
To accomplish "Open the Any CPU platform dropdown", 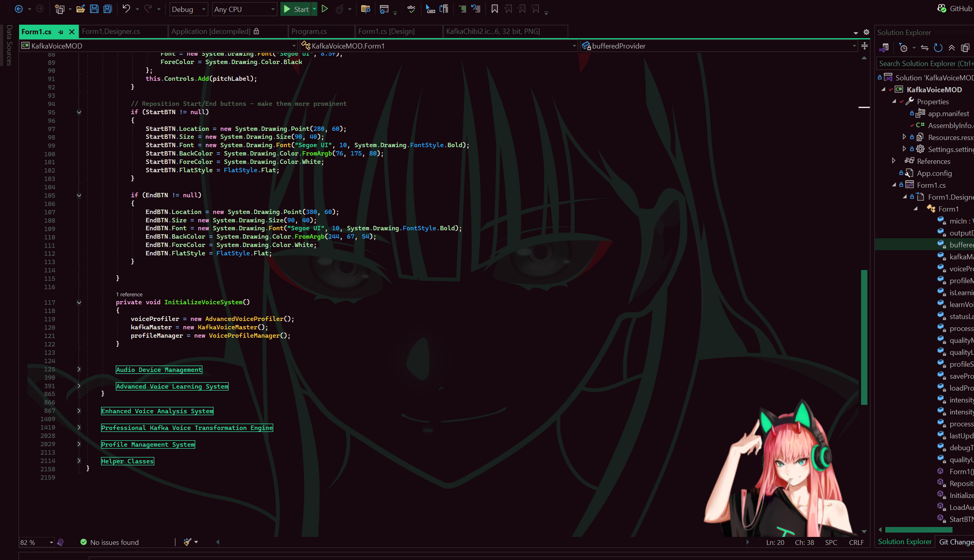I will pos(245,9).
